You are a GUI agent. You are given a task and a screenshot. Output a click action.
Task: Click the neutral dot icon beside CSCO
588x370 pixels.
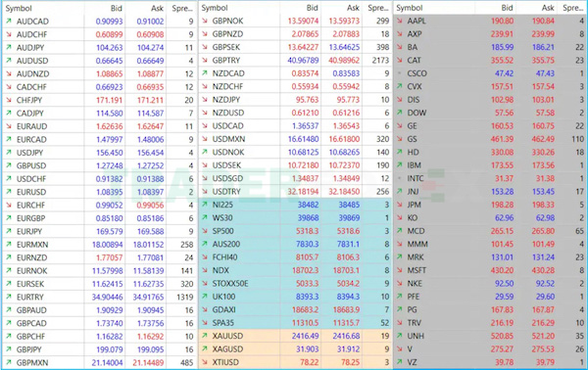pyautogui.click(x=400, y=73)
